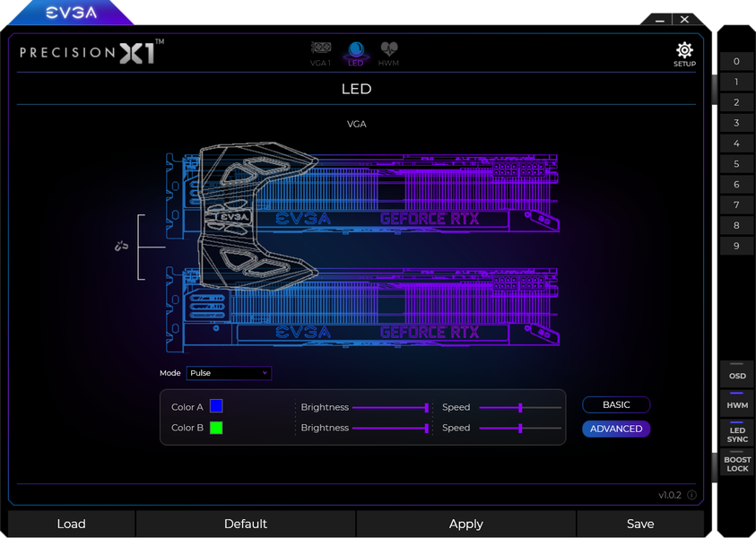The image size is (756, 538).
Task: Select profile slot 2
Action: pyautogui.click(x=736, y=102)
